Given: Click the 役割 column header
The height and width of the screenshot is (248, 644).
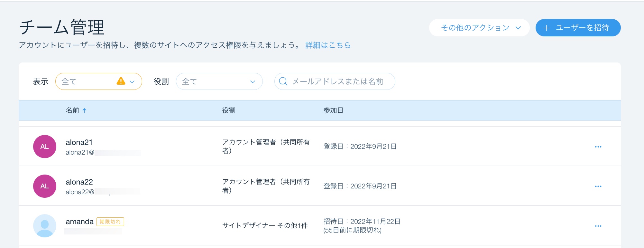Looking at the screenshot, I should [229, 110].
